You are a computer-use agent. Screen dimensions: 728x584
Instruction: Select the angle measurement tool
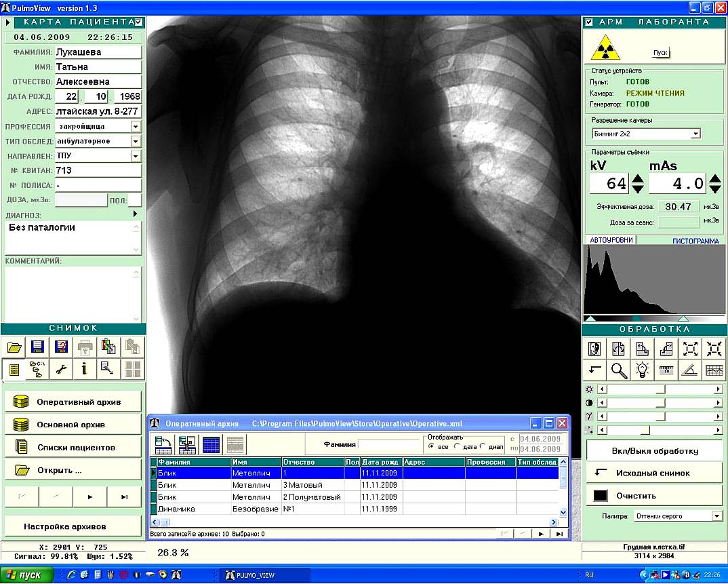coord(690,370)
